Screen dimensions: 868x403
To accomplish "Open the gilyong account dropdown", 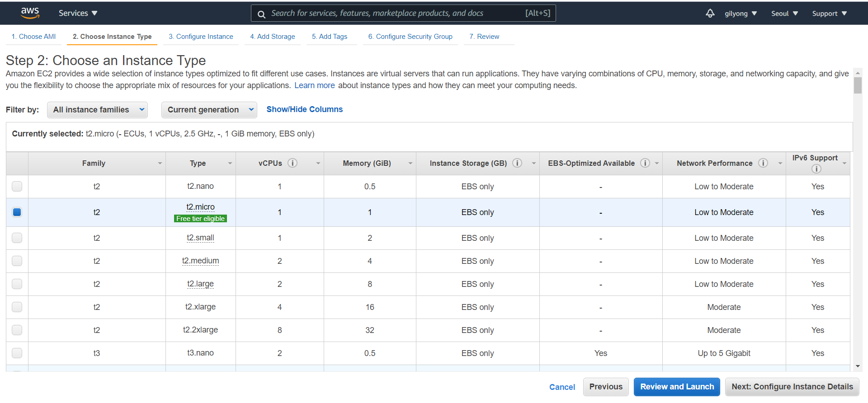I will pos(741,14).
